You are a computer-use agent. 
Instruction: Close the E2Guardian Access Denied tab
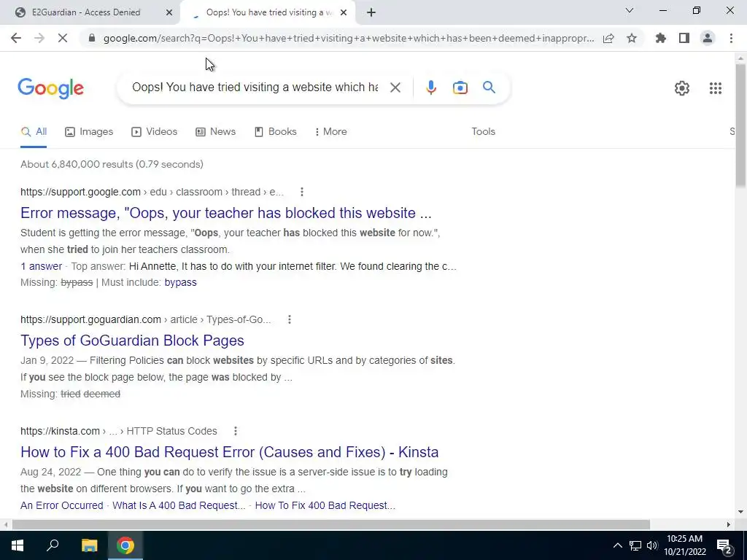(x=169, y=12)
